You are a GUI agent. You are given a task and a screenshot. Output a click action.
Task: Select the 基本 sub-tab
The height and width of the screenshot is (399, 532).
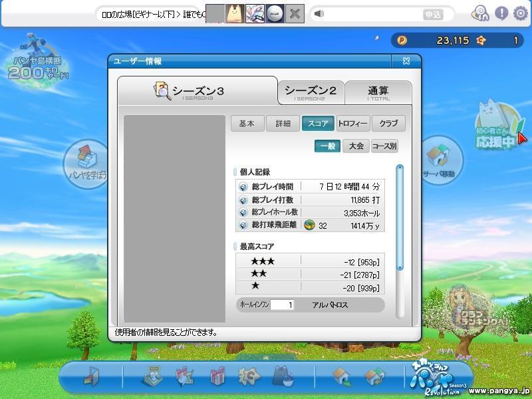pyautogui.click(x=247, y=124)
